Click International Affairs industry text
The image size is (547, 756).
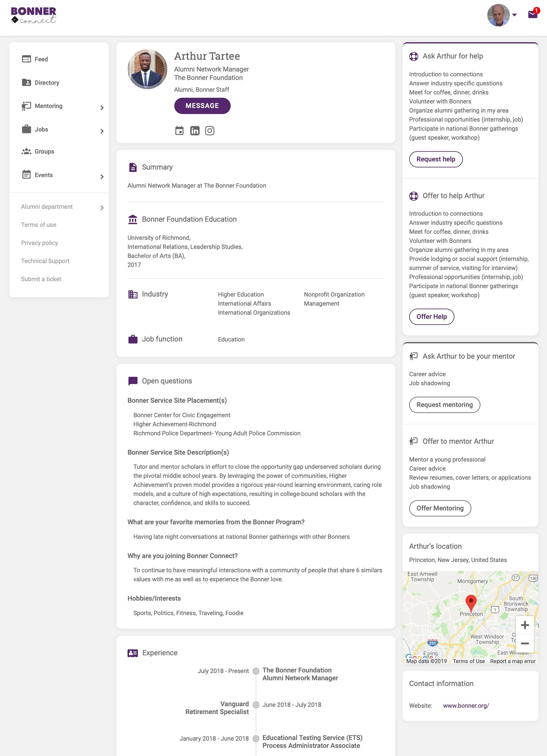[244, 303]
